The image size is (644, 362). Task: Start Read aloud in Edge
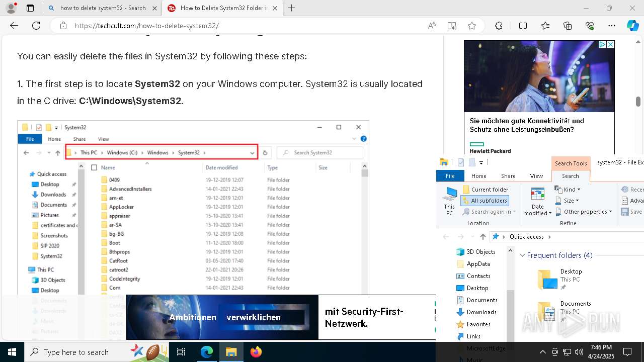click(432, 26)
